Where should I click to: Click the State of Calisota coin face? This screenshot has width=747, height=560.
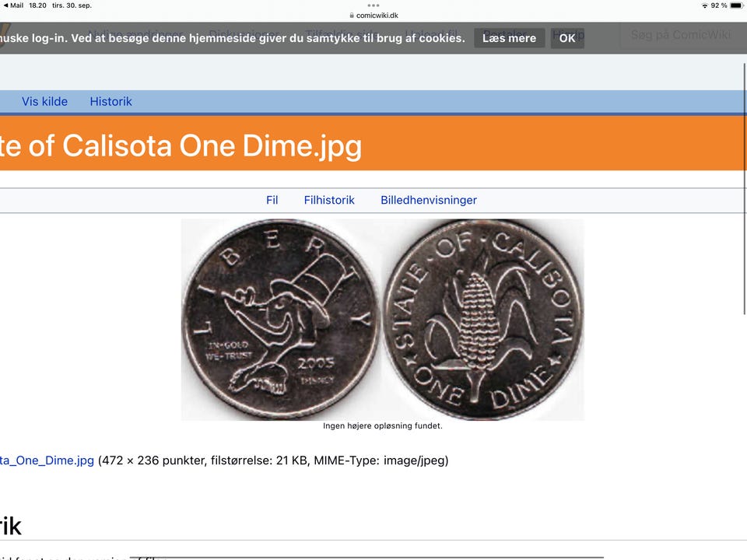[483, 320]
